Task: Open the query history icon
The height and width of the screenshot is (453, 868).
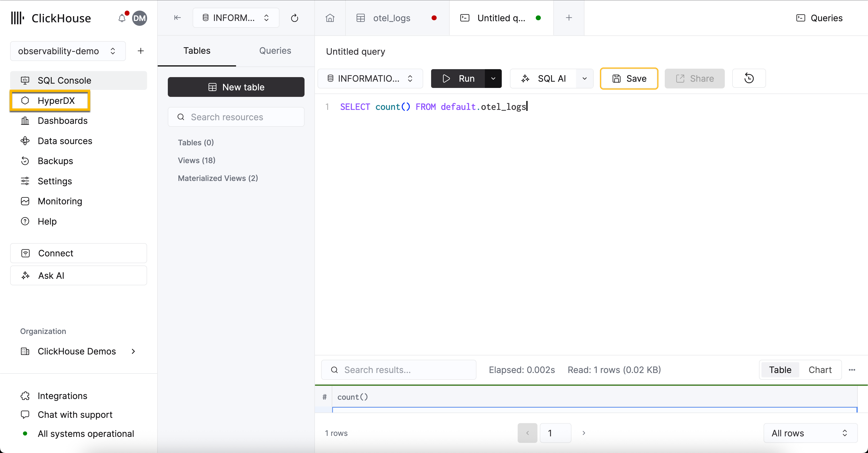Action: click(x=749, y=79)
